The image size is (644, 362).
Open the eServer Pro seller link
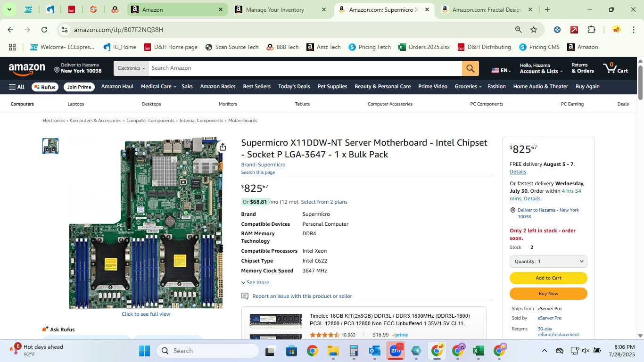(x=549, y=318)
